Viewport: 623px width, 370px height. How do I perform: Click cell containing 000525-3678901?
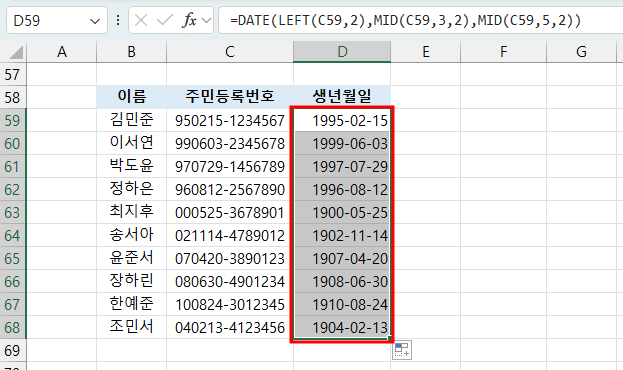coord(230,212)
